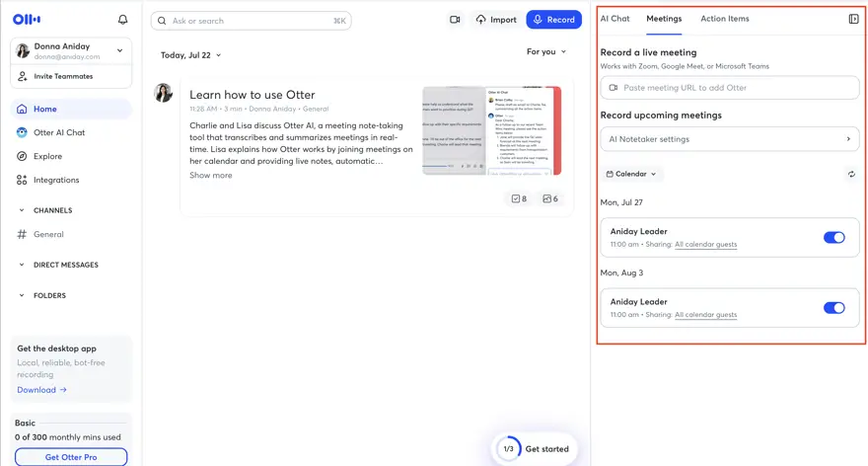Click the Otter logo icon
Image resolution: width=868 pixels, height=466 pixels.
[x=27, y=20]
